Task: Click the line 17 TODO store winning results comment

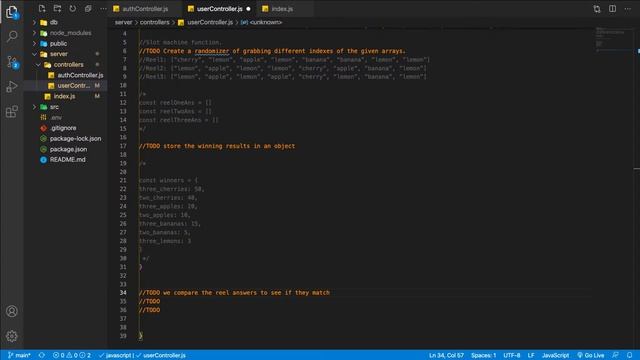Action: coord(217,146)
